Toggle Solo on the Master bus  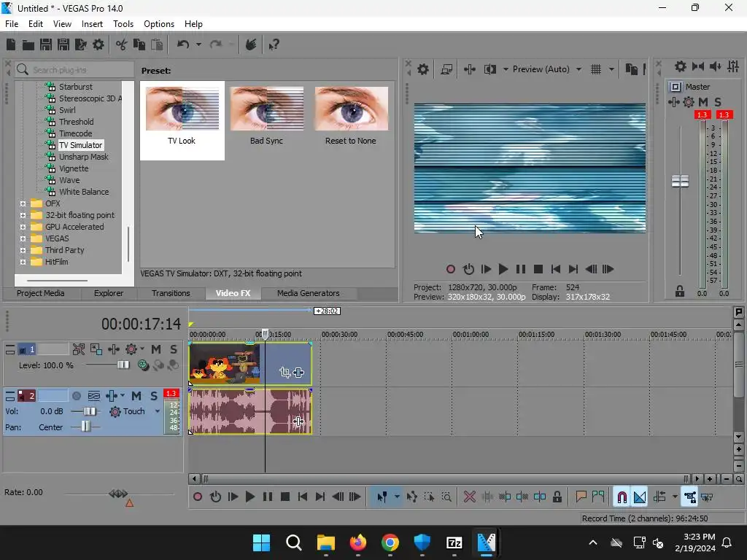[x=718, y=102]
